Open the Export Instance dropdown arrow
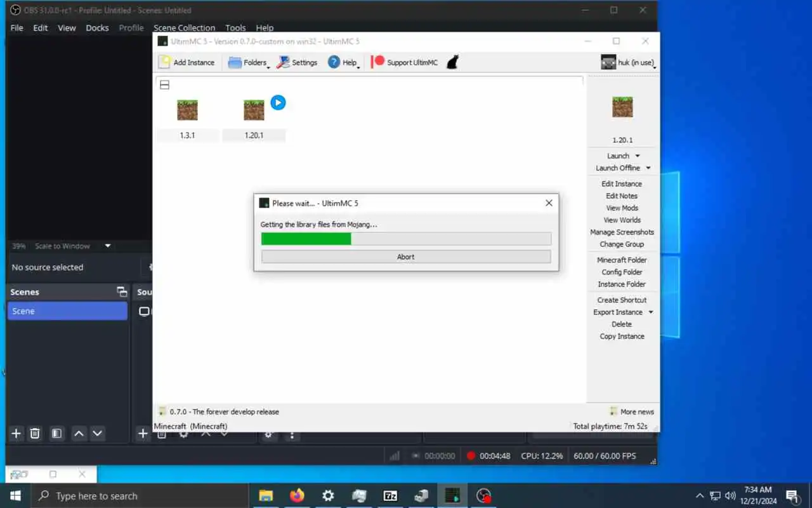The image size is (812, 508). click(x=651, y=312)
